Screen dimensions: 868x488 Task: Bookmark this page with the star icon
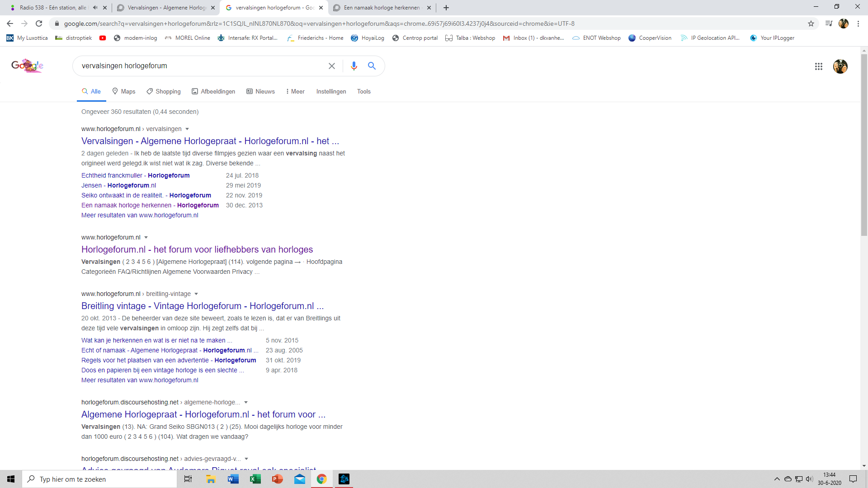click(811, 23)
